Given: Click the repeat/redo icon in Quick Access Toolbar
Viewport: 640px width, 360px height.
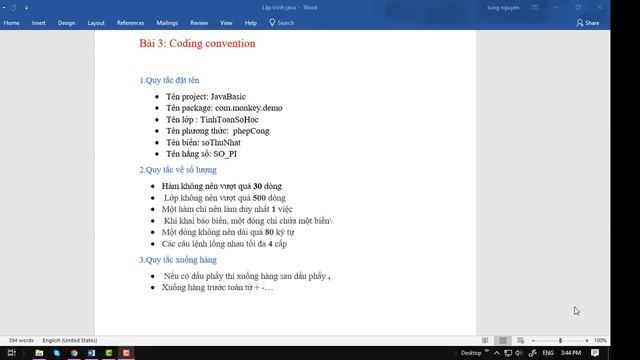Looking at the screenshot, I should 13,7.
